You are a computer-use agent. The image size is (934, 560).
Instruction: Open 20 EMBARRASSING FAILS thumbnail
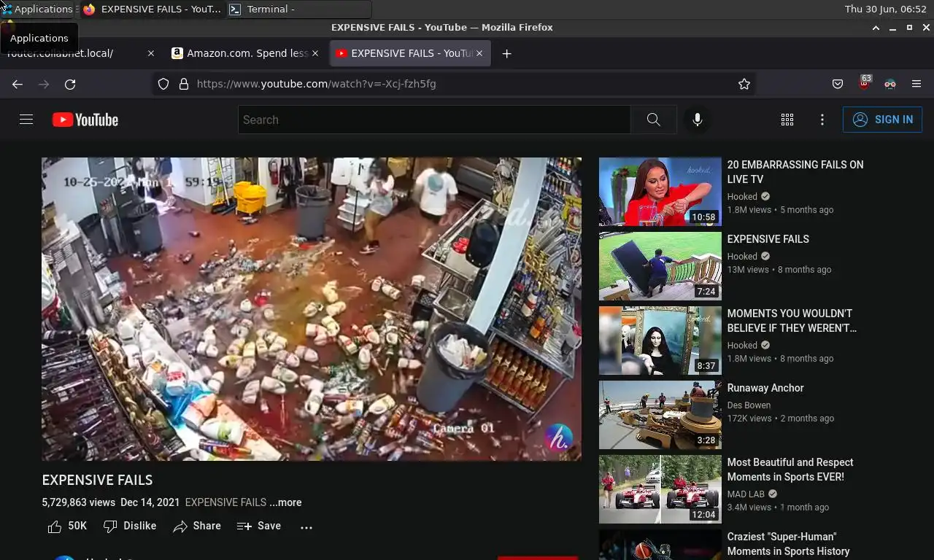[x=660, y=192]
